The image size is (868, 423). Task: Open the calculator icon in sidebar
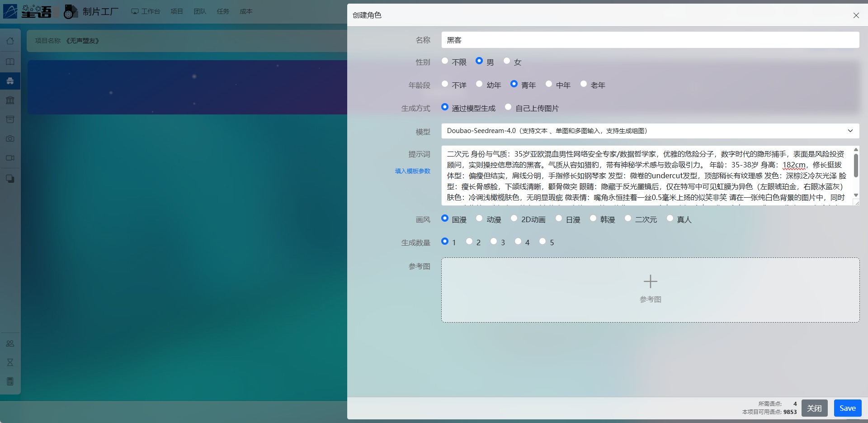pyautogui.click(x=10, y=381)
